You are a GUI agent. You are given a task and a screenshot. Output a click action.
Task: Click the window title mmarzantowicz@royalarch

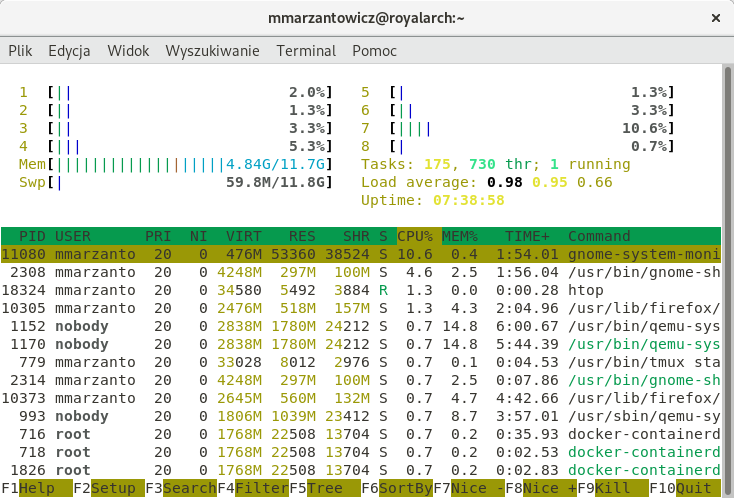point(366,18)
